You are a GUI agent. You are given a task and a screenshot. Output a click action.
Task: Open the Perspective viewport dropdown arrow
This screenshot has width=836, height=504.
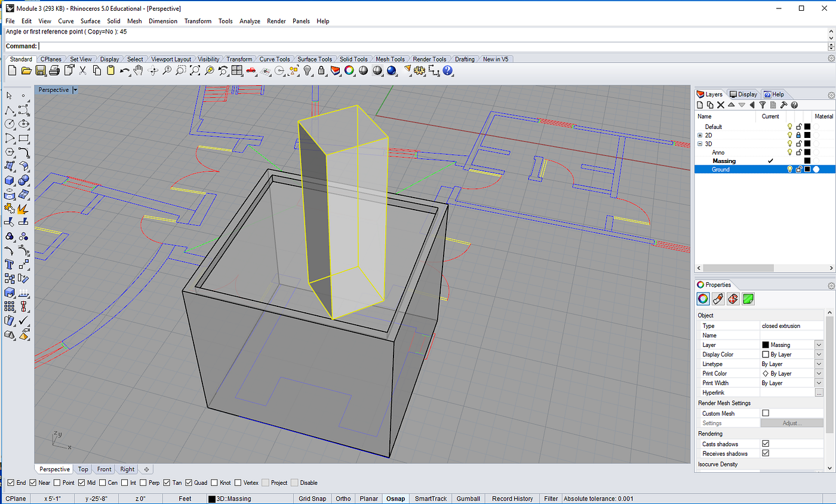tap(75, 90)
